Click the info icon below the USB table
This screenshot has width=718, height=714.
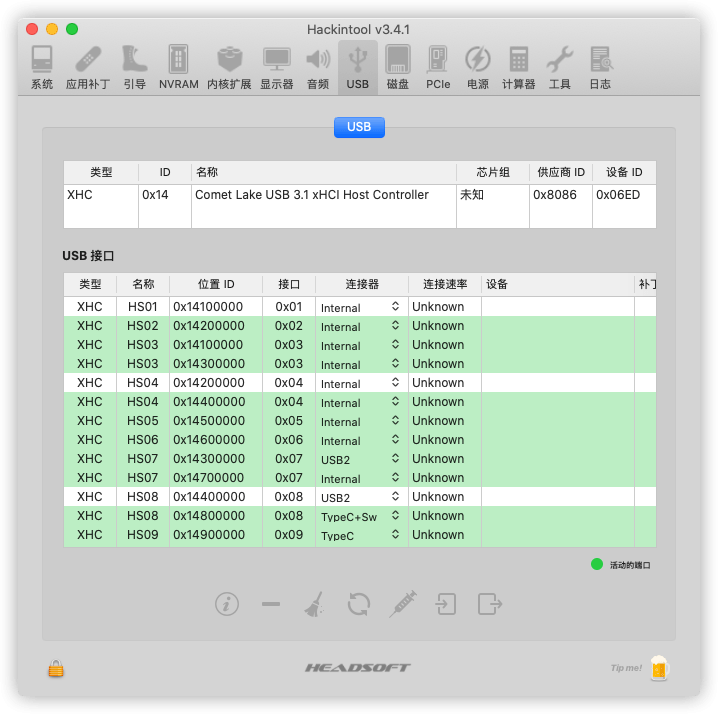pyautogui.click(x=227, y=604)
